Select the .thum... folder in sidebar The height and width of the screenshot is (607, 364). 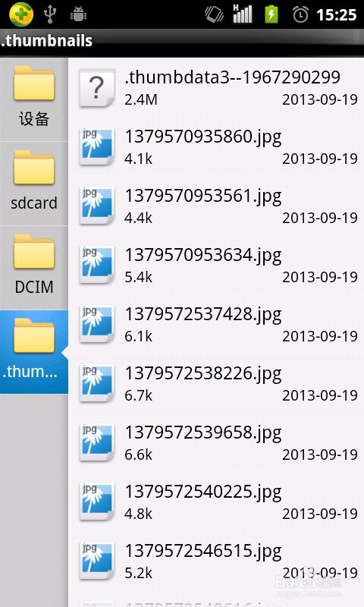point(34,351)
